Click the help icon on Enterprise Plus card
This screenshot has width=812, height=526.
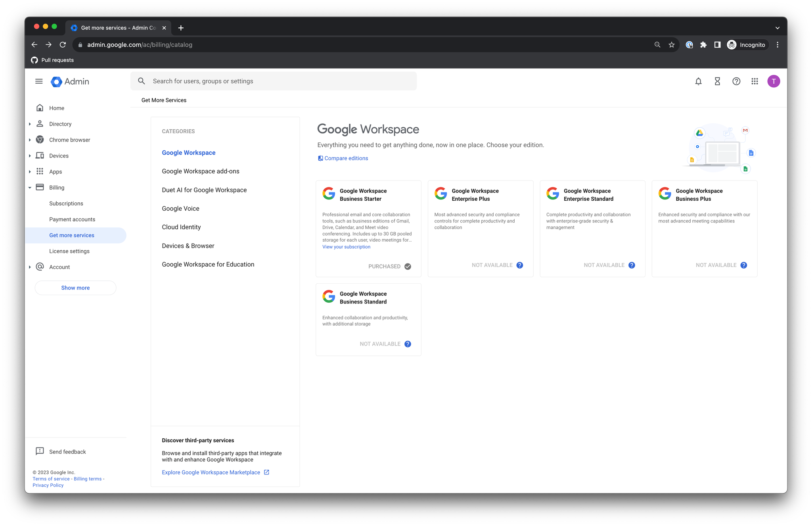tap(520, 265)
